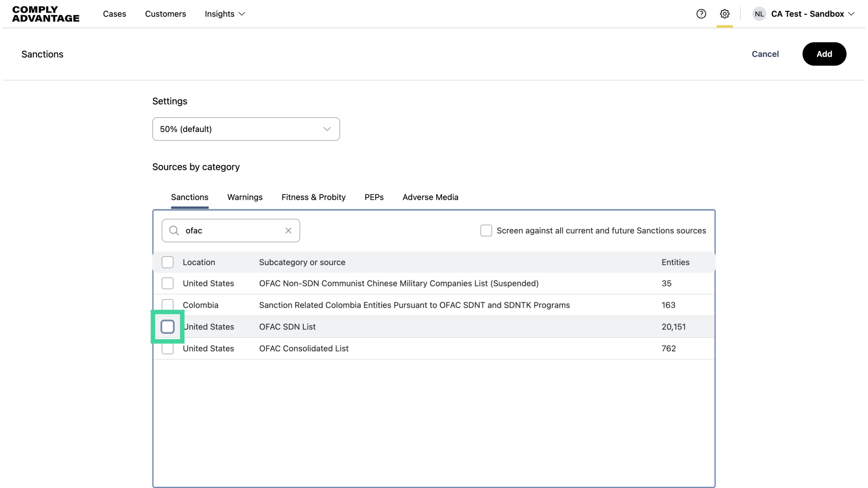
Task: Open the 50% (default) settings dropdown
Action: 246,129
